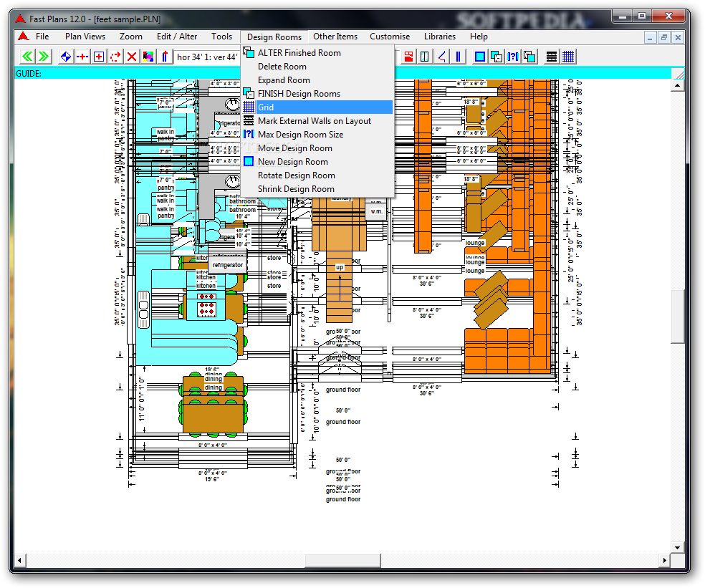The width and height of the screenshot is (705, 588).
Task: Open the Tools menu
Action: click(x=221, y=37)
